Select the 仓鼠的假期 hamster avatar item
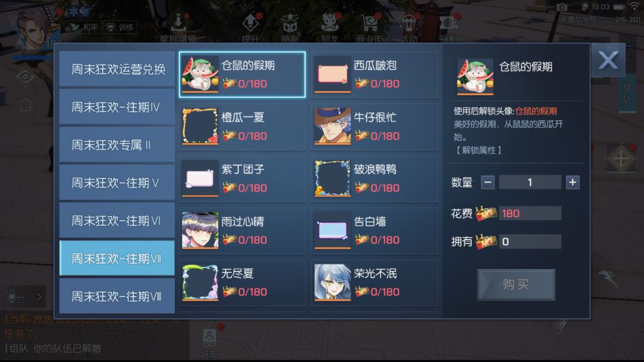The image size is (644, 362). point(242,75)
